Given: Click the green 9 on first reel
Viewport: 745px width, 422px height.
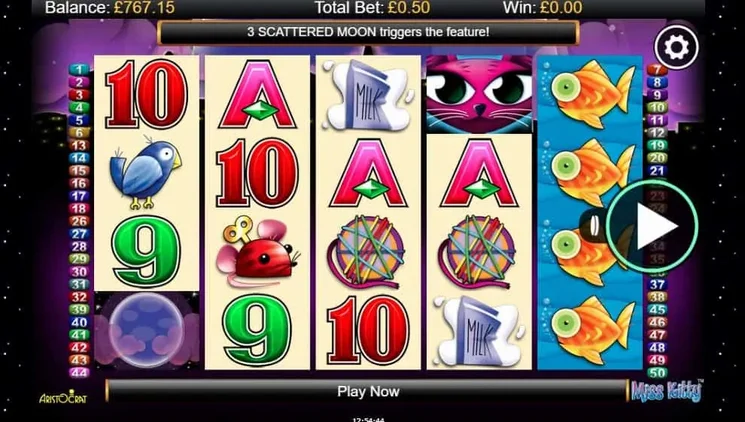Looking at the screenshot, I should [x=146, y=251].
